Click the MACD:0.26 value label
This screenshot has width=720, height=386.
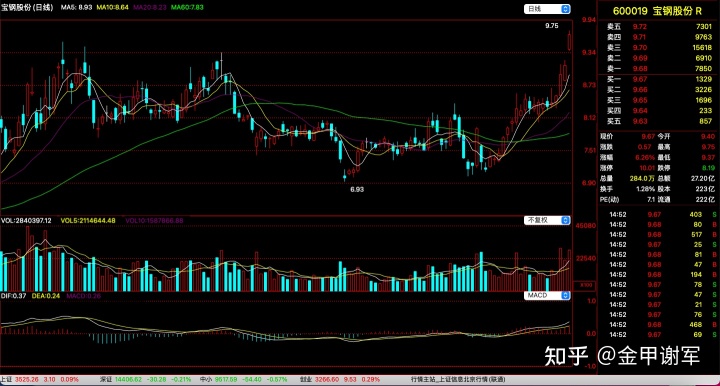coord(84,296)
